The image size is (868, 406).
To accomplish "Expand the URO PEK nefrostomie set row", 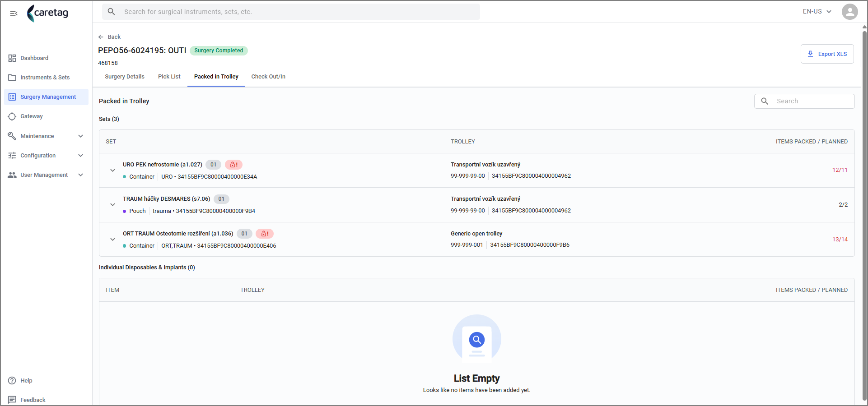I will [112, 171].
